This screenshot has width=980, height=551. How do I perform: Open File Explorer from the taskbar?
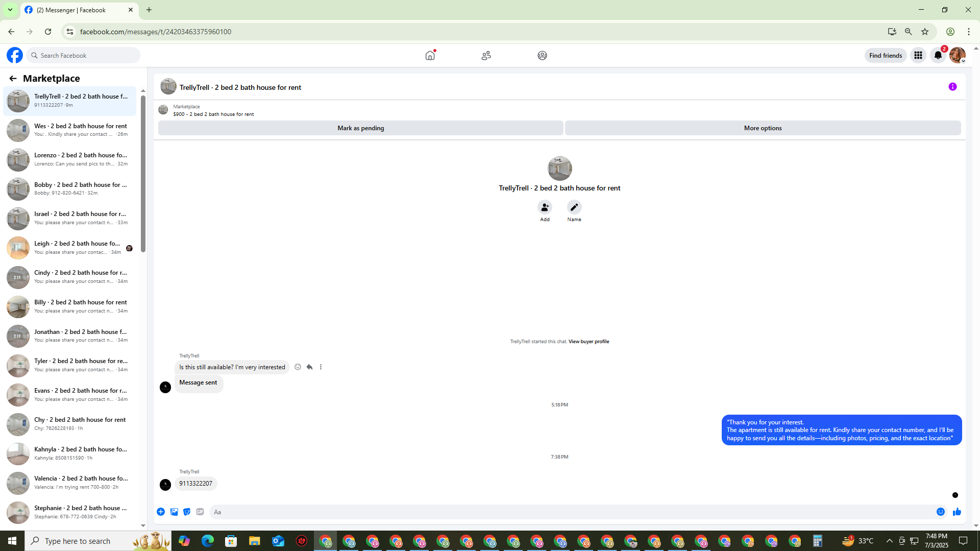click(x=254, y=541)
